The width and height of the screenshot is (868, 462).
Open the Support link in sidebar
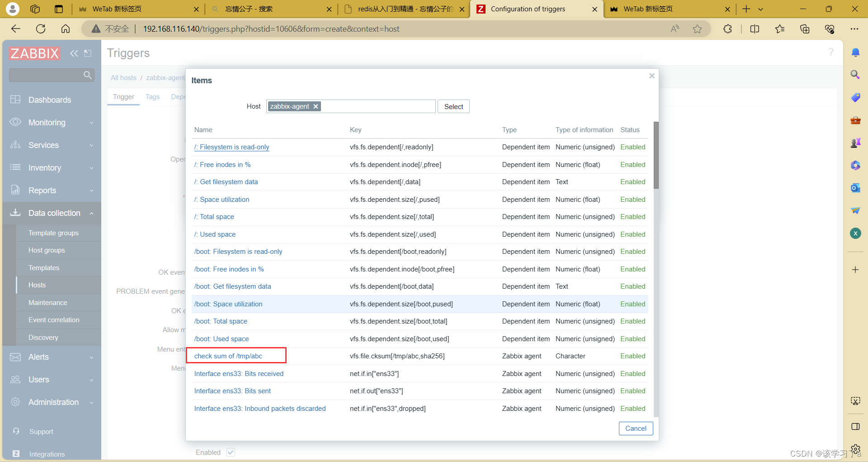click(x=41, y=432)
